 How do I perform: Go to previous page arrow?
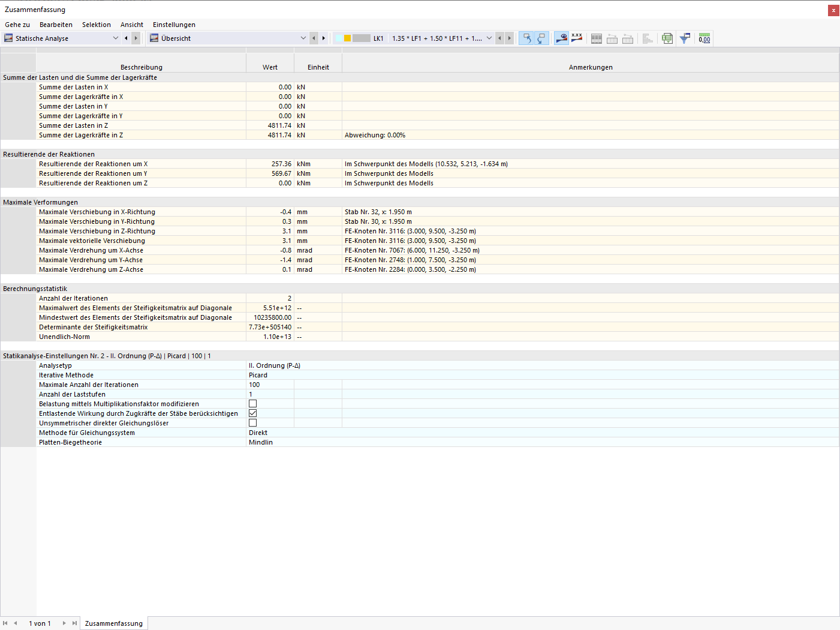(16, 623)
